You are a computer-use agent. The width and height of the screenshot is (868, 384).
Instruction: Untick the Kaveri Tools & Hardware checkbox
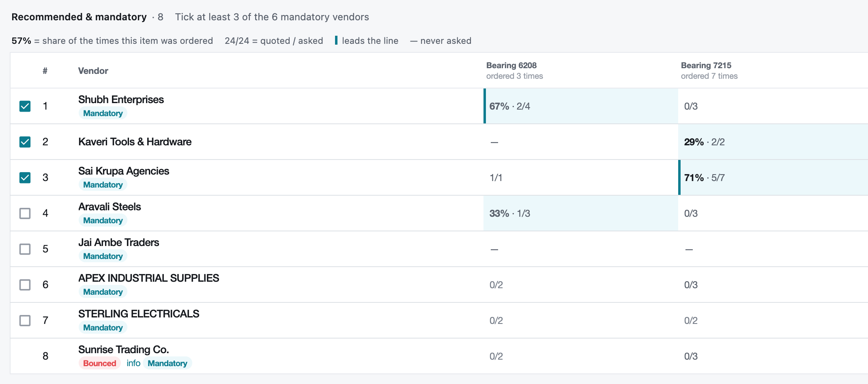(25, 142)
